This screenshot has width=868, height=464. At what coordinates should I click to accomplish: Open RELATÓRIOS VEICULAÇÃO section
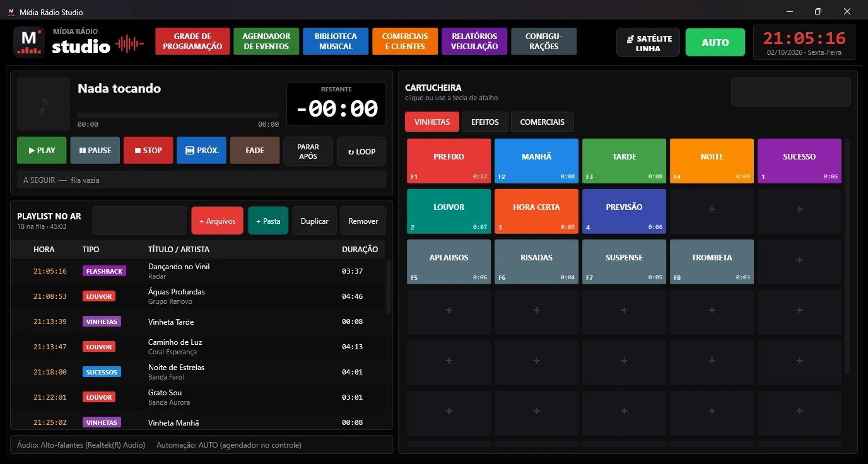tap(474, 42)
